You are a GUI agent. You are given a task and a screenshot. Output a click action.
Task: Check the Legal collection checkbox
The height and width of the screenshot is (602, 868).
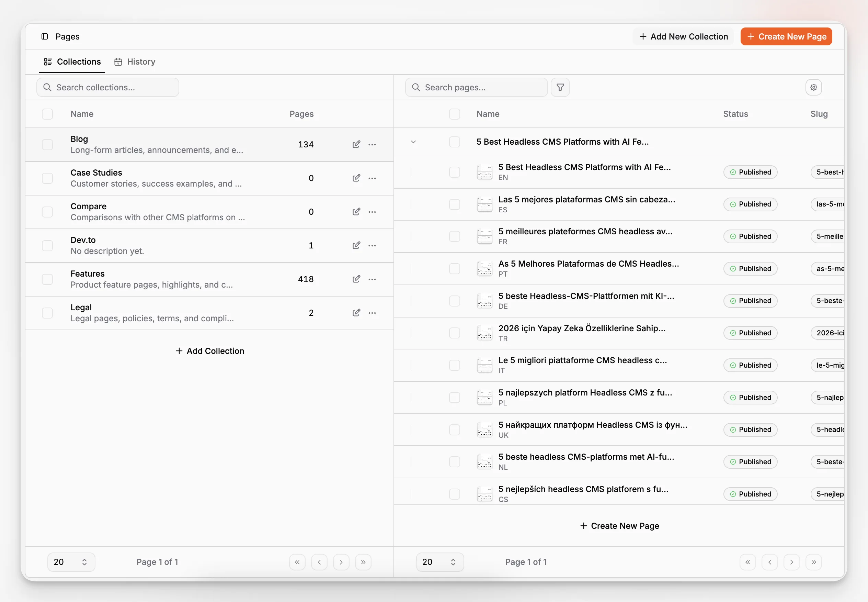pyautogui.click(x=47, y=313)
